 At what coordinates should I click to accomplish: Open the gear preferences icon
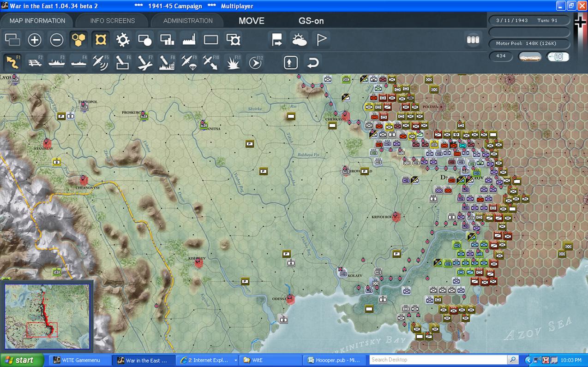(123, 40)
